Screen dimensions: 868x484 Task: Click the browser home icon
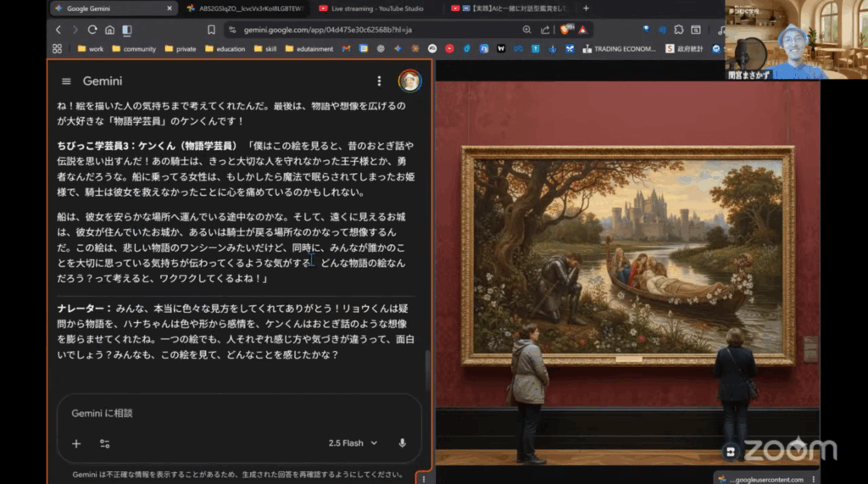[109, 30]
